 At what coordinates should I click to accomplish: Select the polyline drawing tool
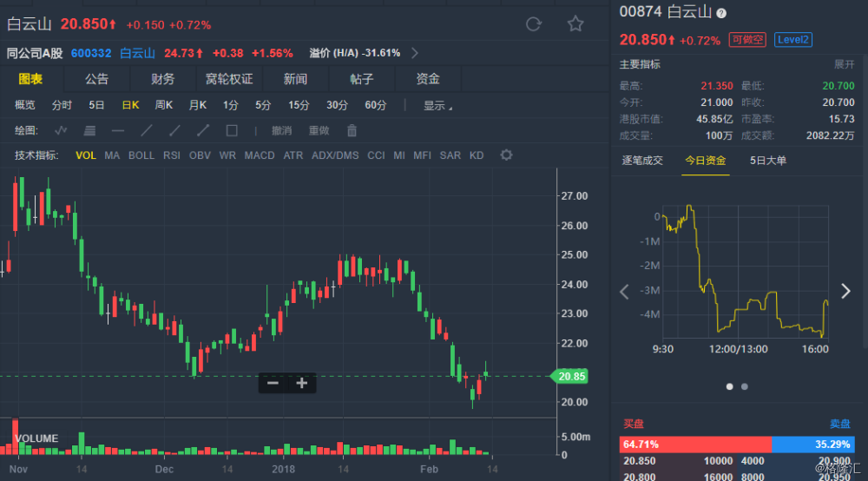[x=61, y=130]
